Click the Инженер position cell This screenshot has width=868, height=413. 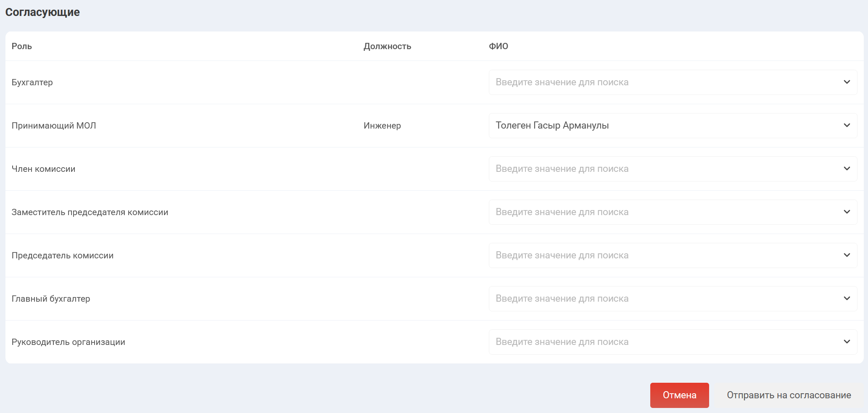(382, 126)
